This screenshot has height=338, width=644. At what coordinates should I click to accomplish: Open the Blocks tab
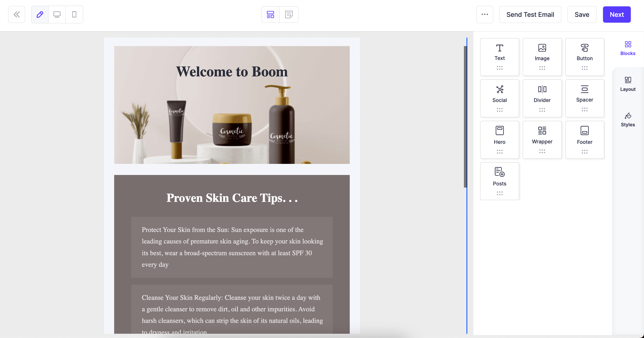tap(628, 48)
